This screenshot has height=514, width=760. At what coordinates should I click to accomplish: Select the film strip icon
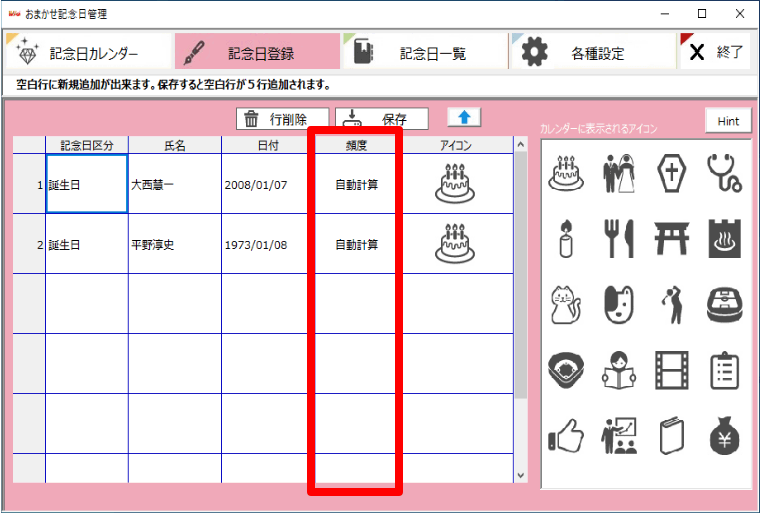671,371
